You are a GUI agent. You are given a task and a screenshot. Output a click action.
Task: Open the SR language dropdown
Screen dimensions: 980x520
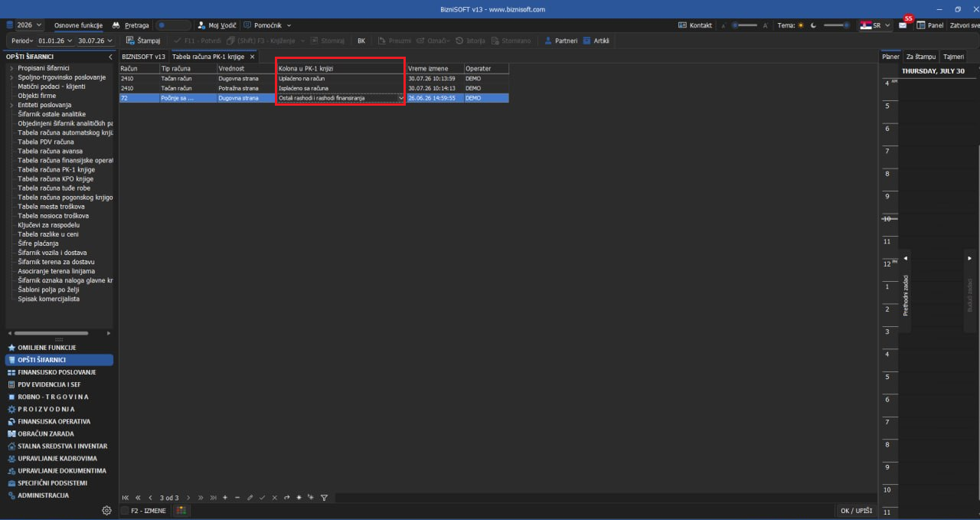(x=874, y=25)
